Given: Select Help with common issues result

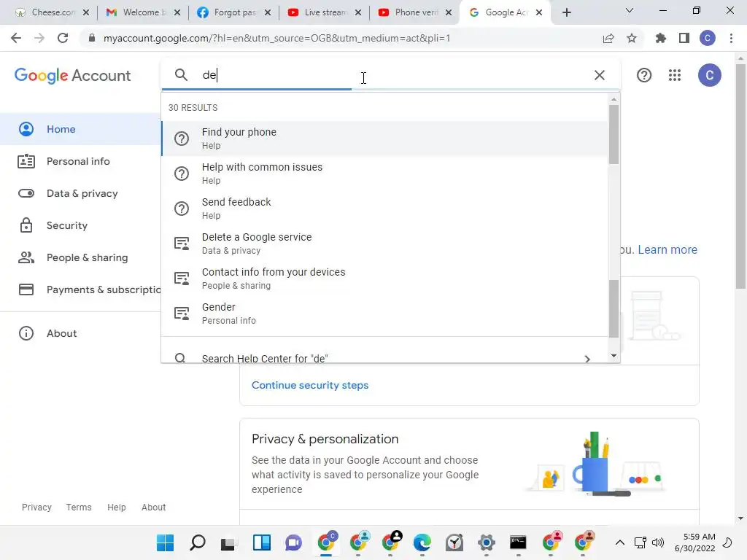Looking at the screenshot, I should 385,174.
